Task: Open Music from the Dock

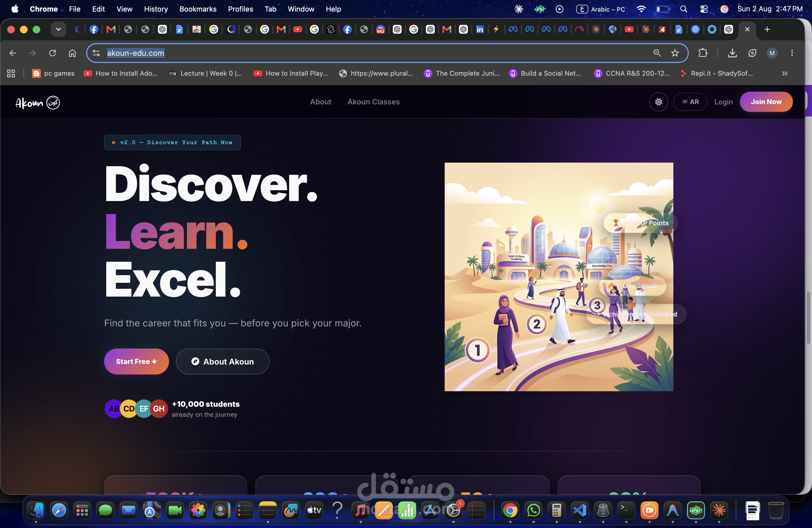Action: pos(361,510)
